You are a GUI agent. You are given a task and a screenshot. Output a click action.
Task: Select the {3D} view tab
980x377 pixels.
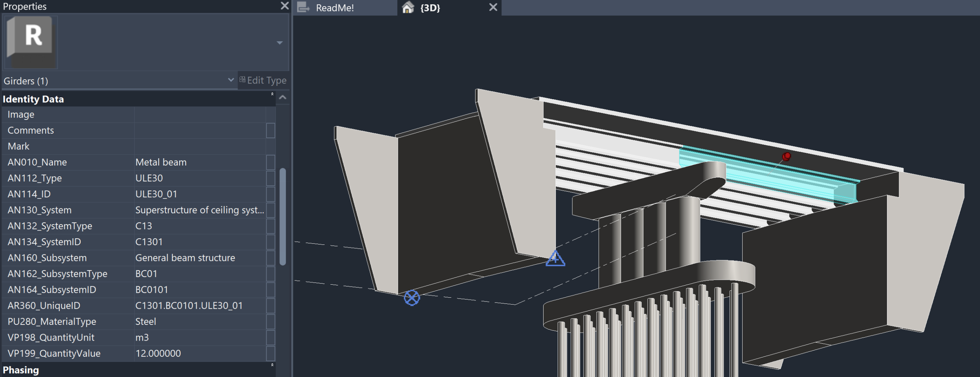(x=430, y=8)
